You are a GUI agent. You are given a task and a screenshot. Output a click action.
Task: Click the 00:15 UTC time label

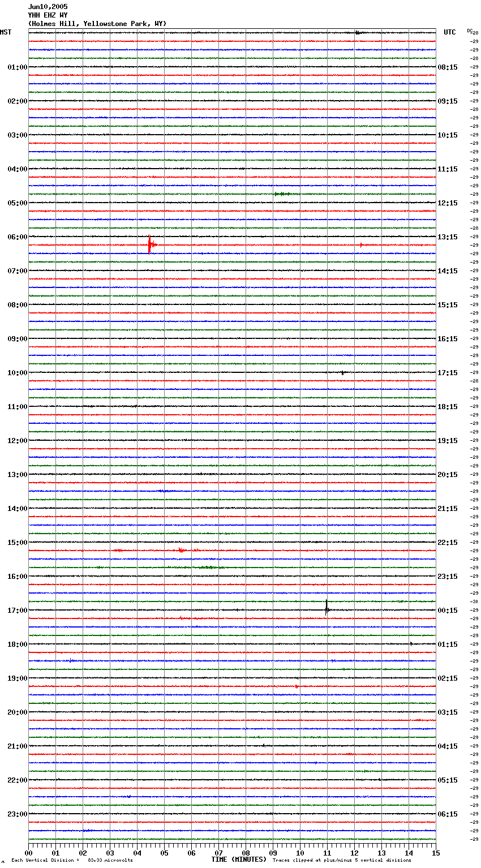pos(448,611)
